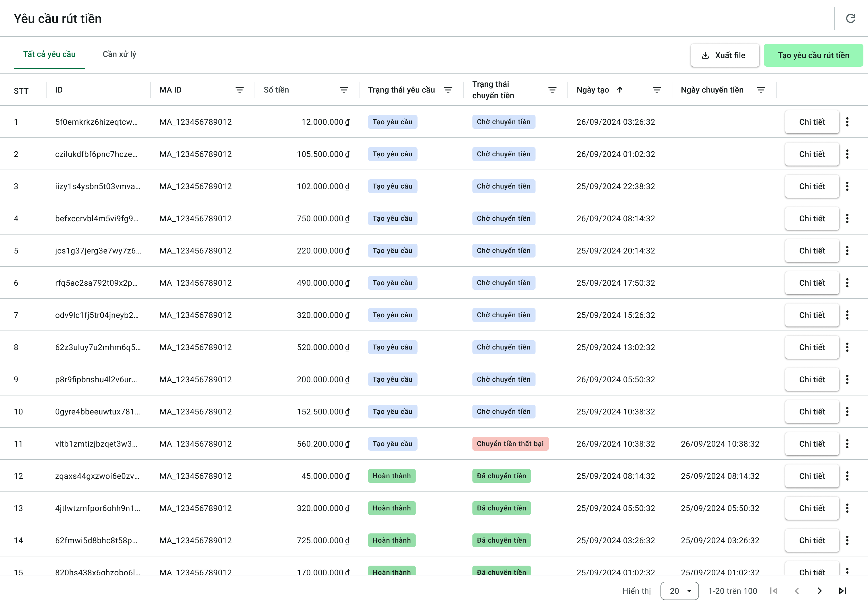Screen dimensions: 868x607
Task: Open filter for Trạng thái yêu cầu column
Action: point(448,90)
